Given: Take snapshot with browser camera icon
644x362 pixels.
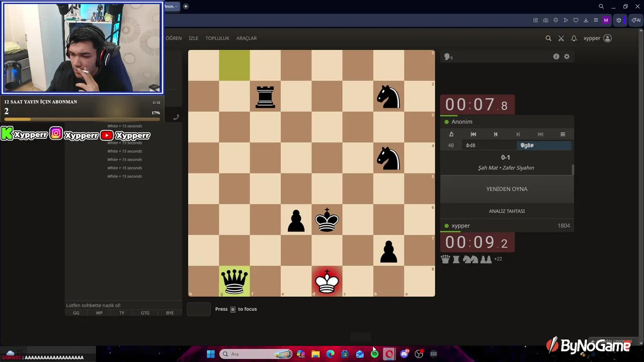Looking at the screenshot, I should point(546,20).
